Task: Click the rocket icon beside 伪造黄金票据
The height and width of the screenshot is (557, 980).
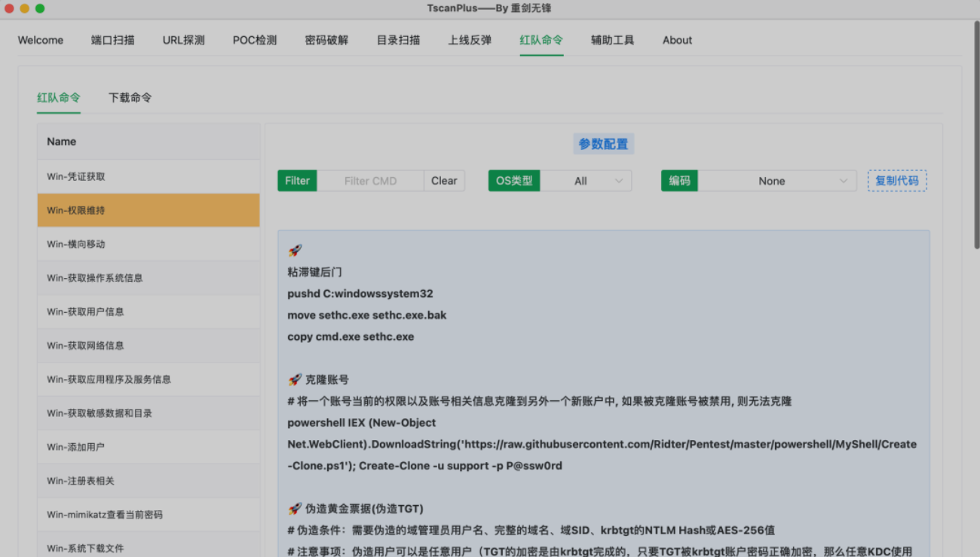Action: coord(295,509)
